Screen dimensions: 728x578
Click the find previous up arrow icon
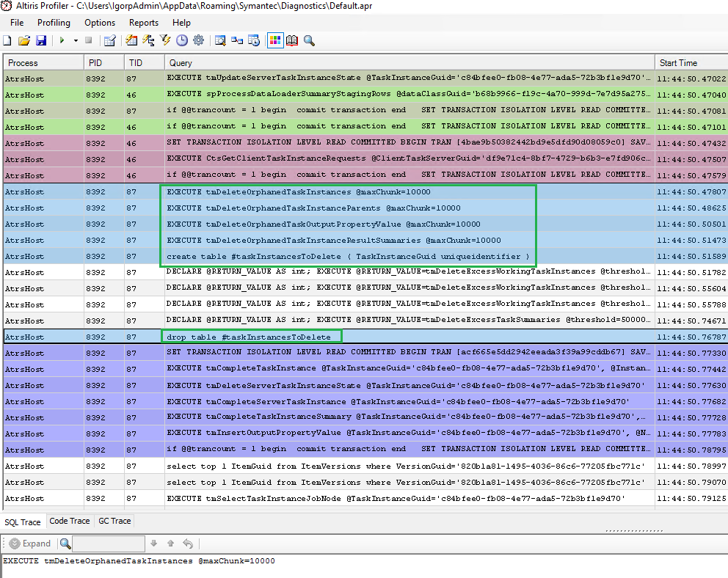(171, 544)
